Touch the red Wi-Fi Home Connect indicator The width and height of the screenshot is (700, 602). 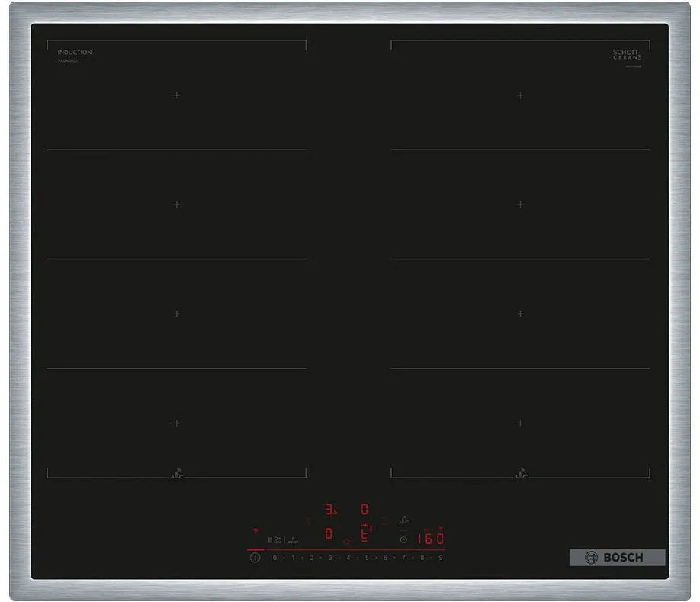(255, 530)
